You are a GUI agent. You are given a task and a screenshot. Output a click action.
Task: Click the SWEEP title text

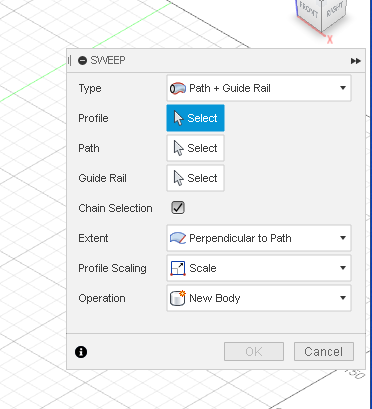pyautogui.click(x=108, y=61)
